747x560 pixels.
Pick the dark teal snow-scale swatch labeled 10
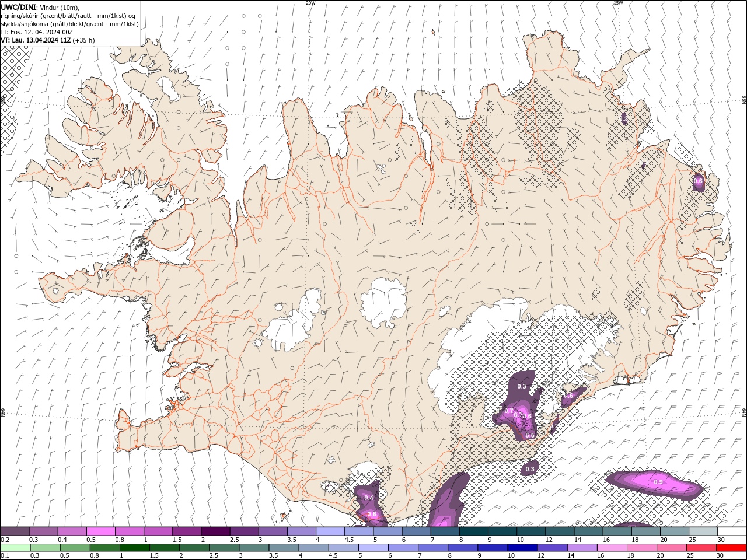coord(530,531)
